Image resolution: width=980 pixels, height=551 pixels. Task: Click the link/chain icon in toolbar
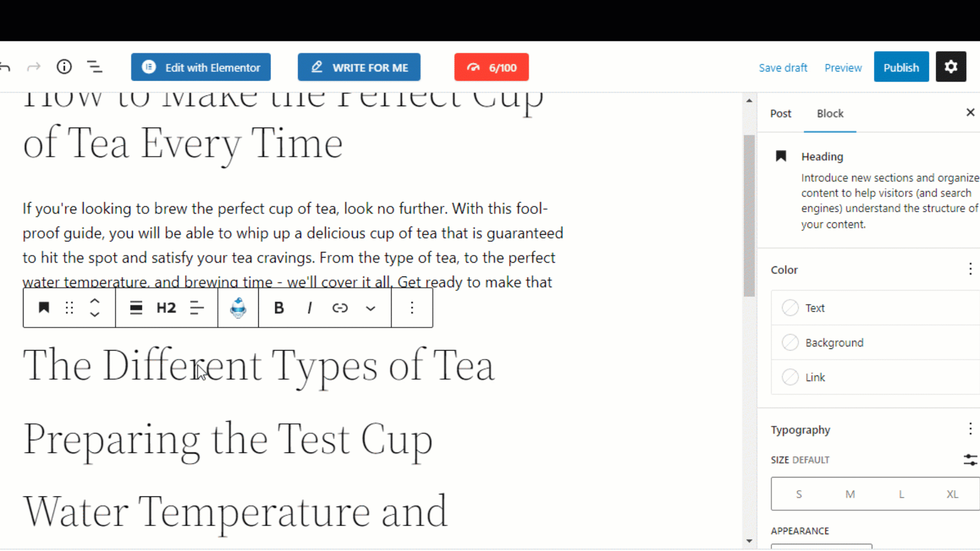tap(340, 308)
